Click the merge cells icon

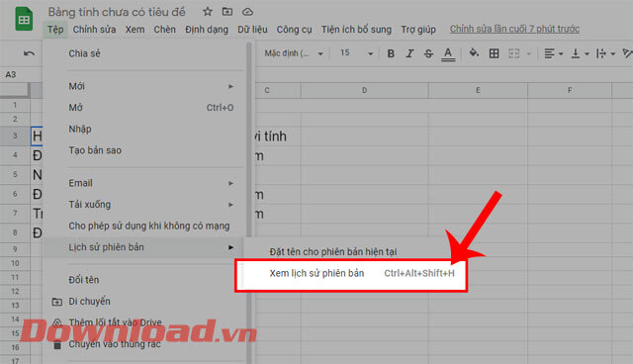point(513,53)
